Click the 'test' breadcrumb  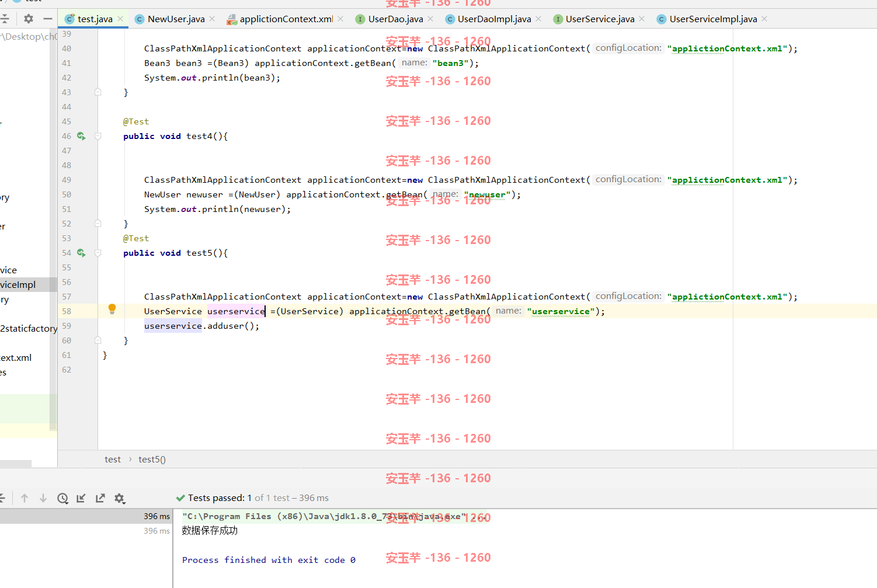[113, 460]
